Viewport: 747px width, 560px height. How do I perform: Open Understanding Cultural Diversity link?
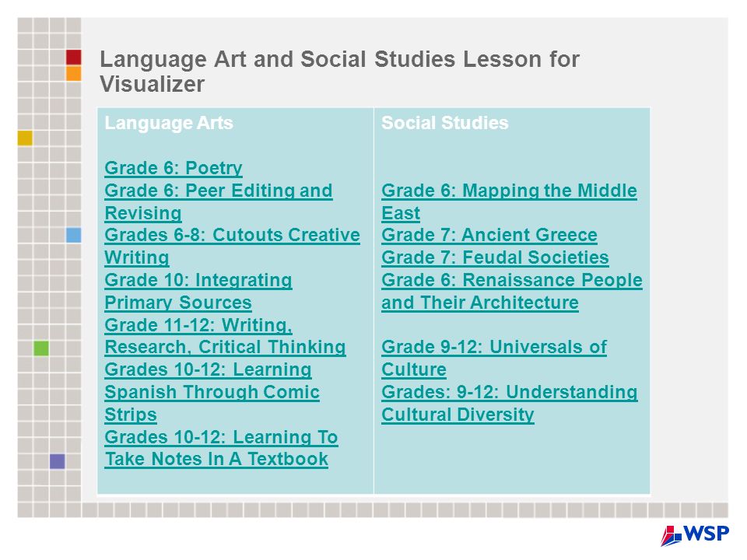pyautogui.click(x=509, y=403)
